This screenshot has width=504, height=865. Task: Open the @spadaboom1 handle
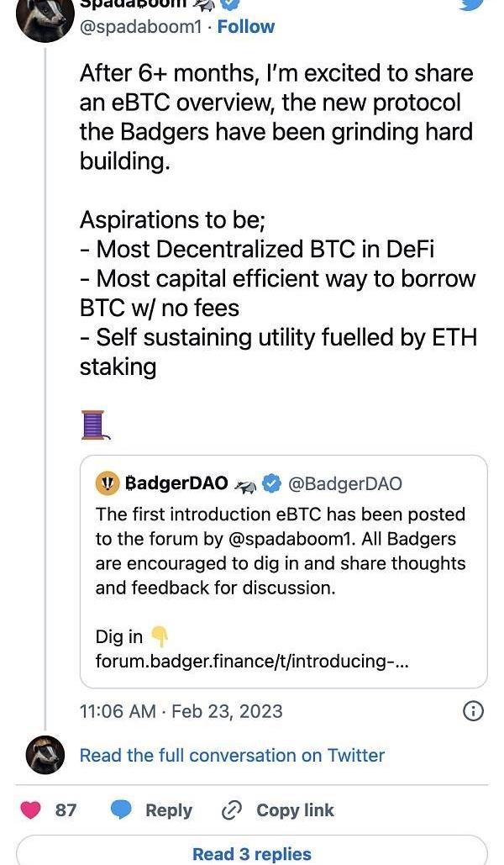pos(140,27)
